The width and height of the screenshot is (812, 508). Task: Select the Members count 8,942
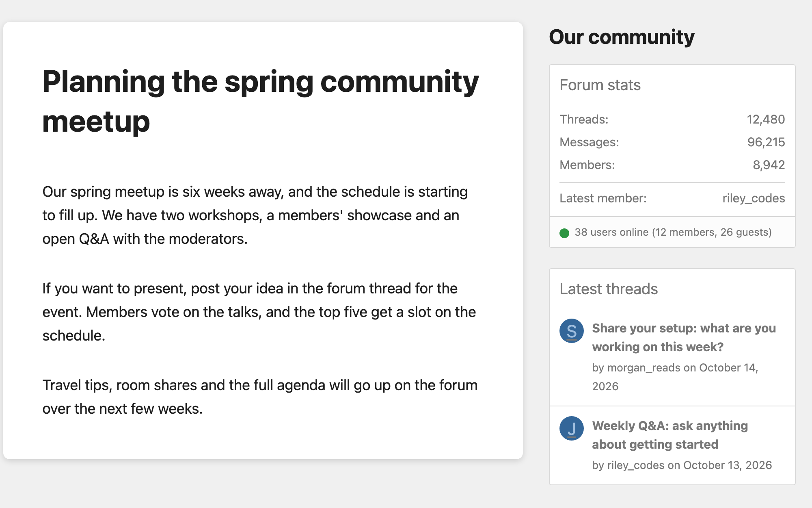click(769, 165)
